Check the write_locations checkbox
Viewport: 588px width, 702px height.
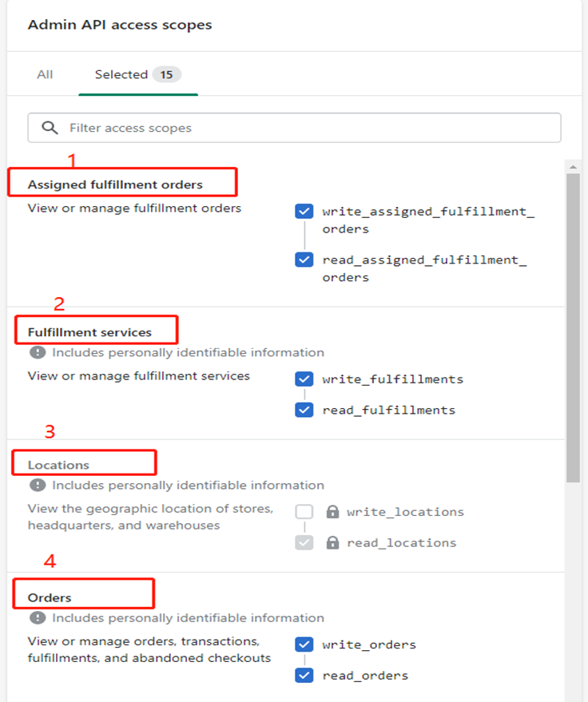tap(304, 512)
